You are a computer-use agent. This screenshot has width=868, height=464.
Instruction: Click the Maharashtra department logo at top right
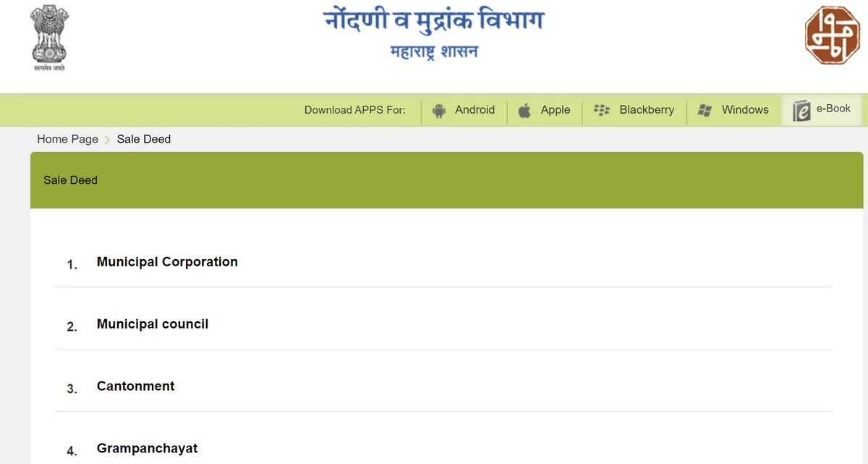pos(833,35)
